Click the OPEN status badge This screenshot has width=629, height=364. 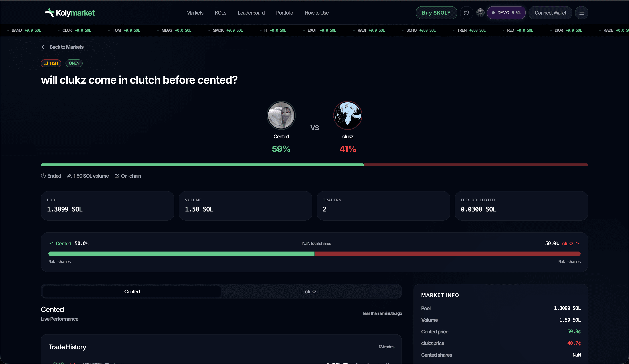pos(74,63)
